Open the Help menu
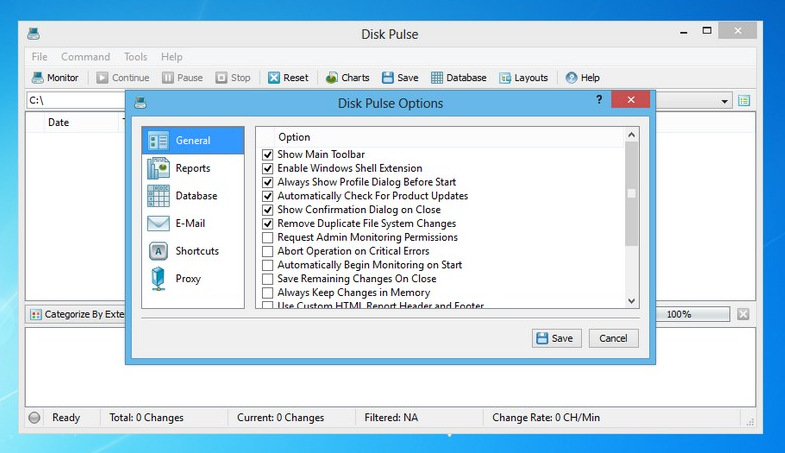Image resolution: width=785 pixels, height=453 pixels. [172, 57]
